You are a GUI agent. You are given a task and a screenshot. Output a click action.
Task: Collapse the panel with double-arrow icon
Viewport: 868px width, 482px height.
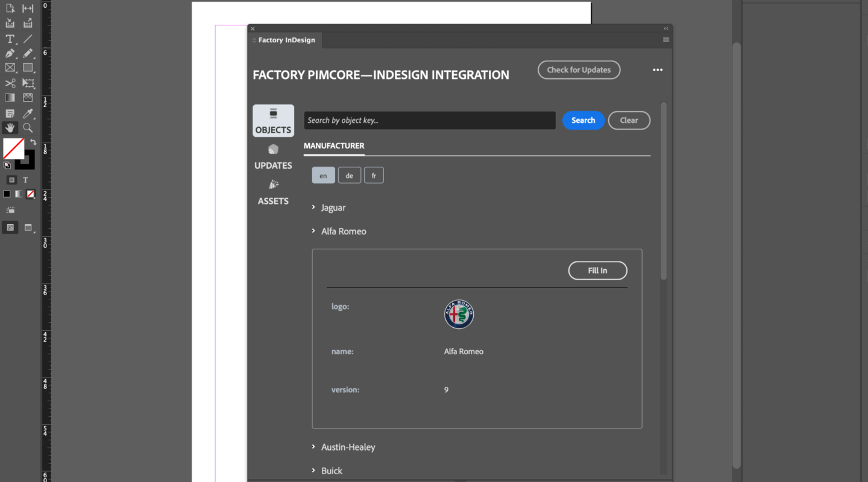click(x=666, y=28)
